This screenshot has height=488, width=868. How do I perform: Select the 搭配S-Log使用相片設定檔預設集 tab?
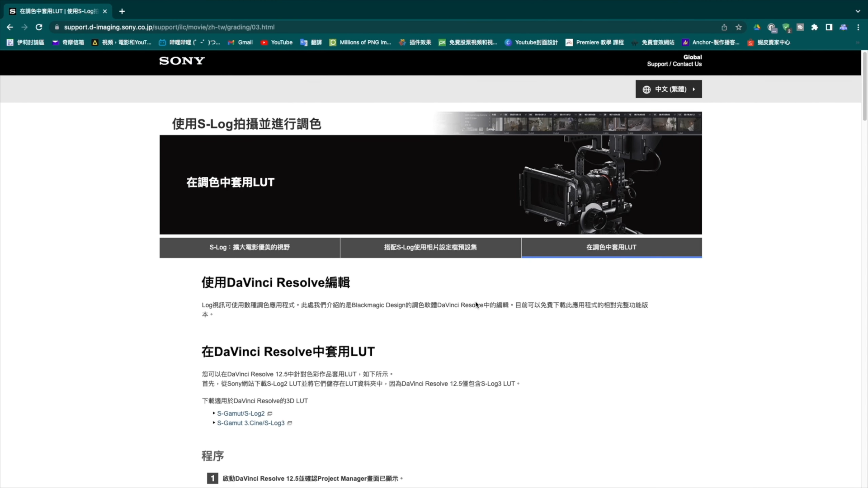tap(430, 247)
